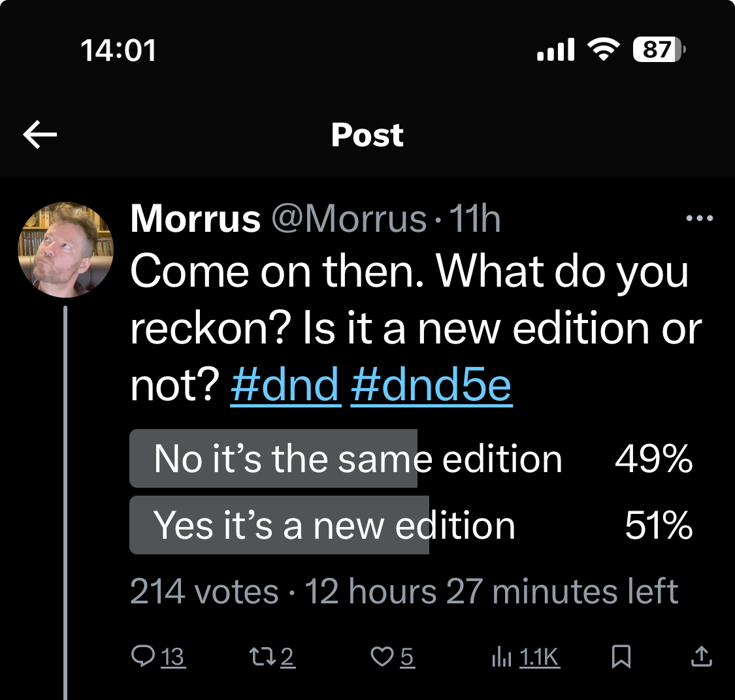Vote for "No it's the same edition"
The width and height of the screenshot is (735, 700).
pyautogui.click(x=358, y=458)
